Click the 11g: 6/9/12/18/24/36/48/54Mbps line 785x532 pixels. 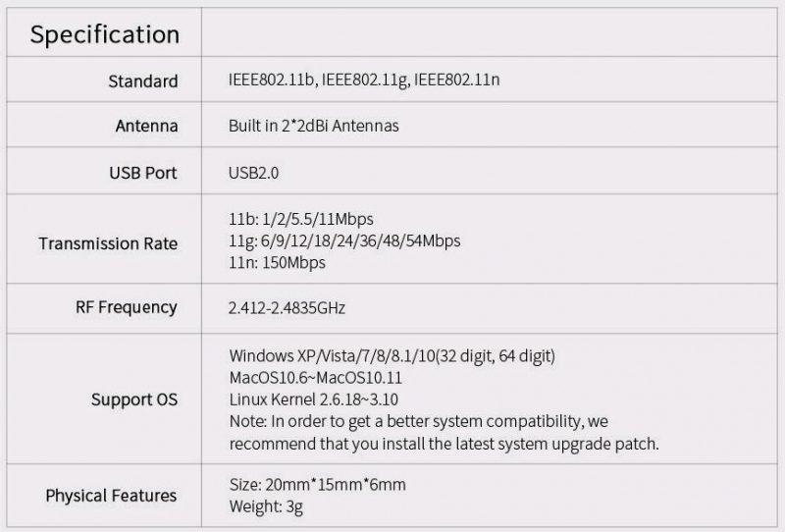[344, 240]
